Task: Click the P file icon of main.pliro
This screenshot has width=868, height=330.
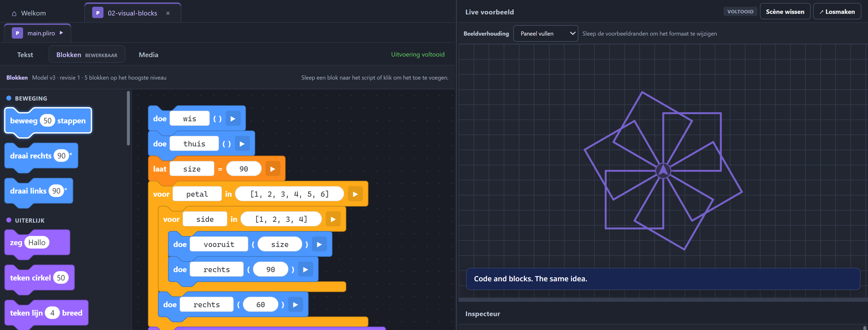Action: click(x=17, y=33)
